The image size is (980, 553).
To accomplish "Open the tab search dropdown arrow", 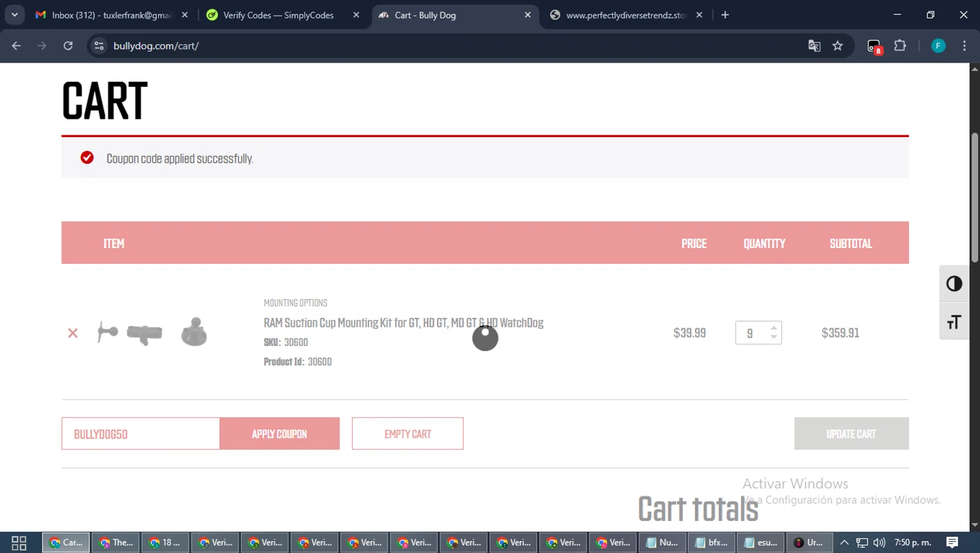I will [x=14, y=15].
